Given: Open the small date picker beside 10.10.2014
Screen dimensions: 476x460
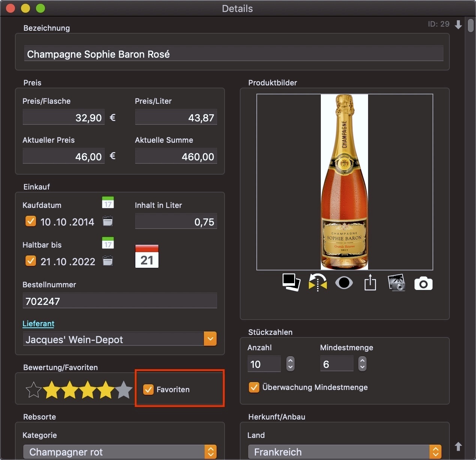Looking at the screenshot, I should [x=108, y=221].
